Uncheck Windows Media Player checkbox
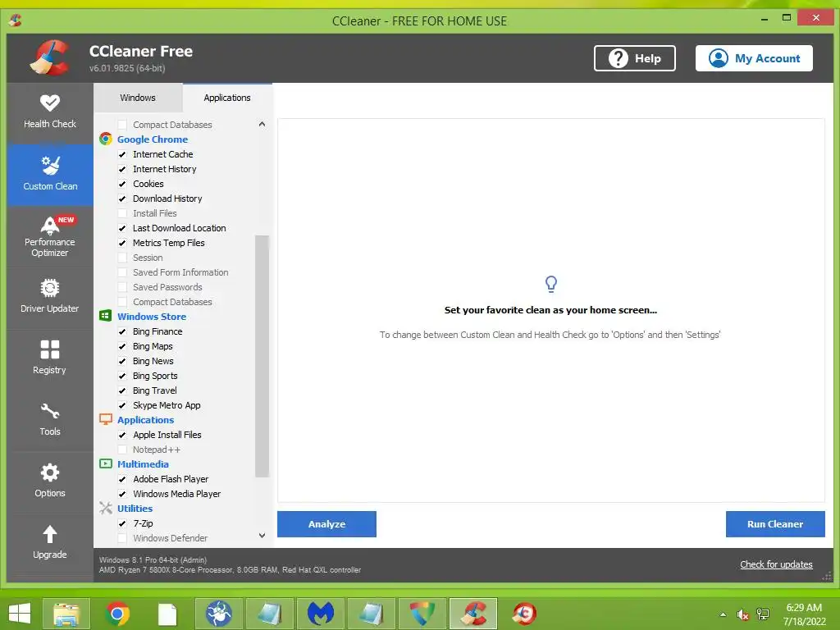 pos(122,494)
